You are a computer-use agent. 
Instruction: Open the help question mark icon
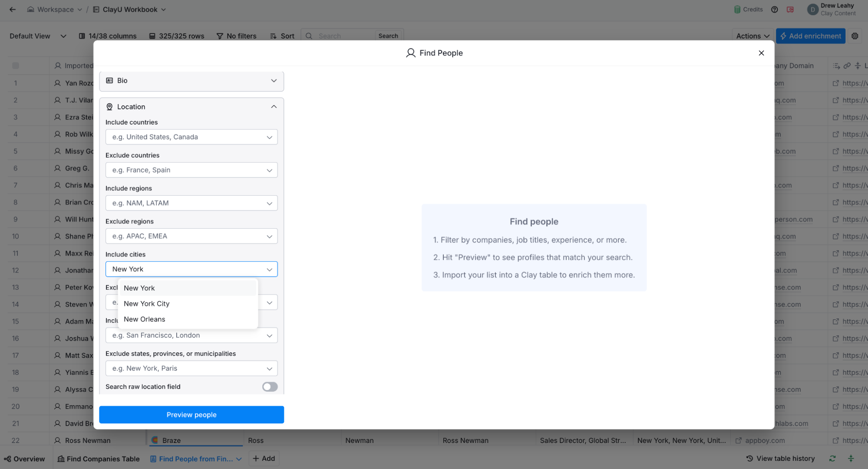(774, 10)
